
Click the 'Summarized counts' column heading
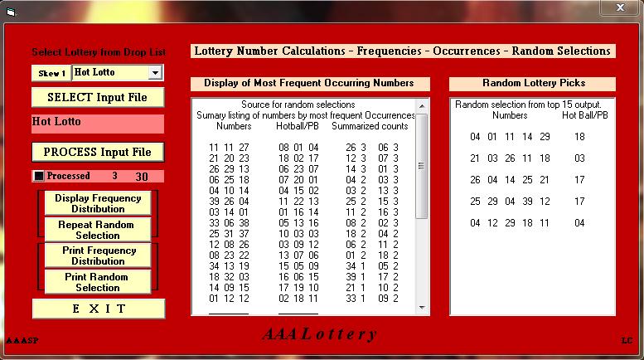(370, 126)
